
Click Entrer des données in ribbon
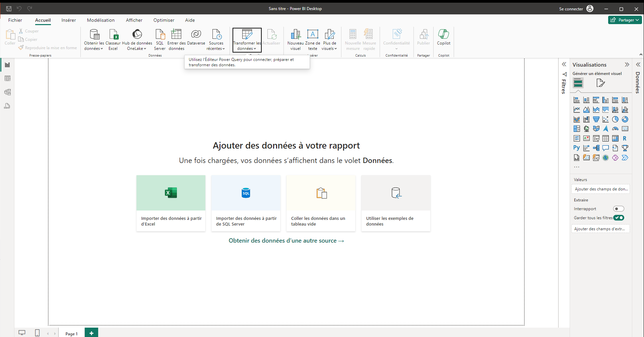177,40
